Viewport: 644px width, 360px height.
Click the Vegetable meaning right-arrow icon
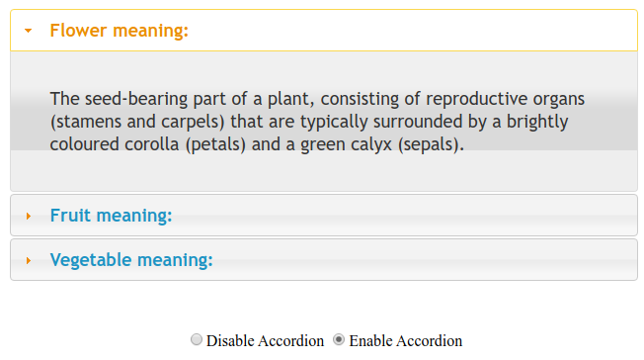click(x=29, y=260)
